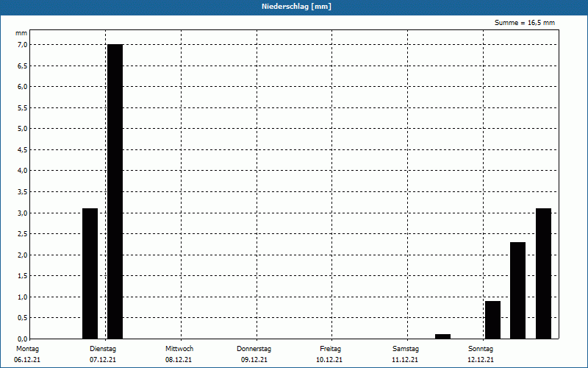Click the 'Dienstag' day label
Image resolution: width=588 pixels, height=368 pixels.
[103, 349]
